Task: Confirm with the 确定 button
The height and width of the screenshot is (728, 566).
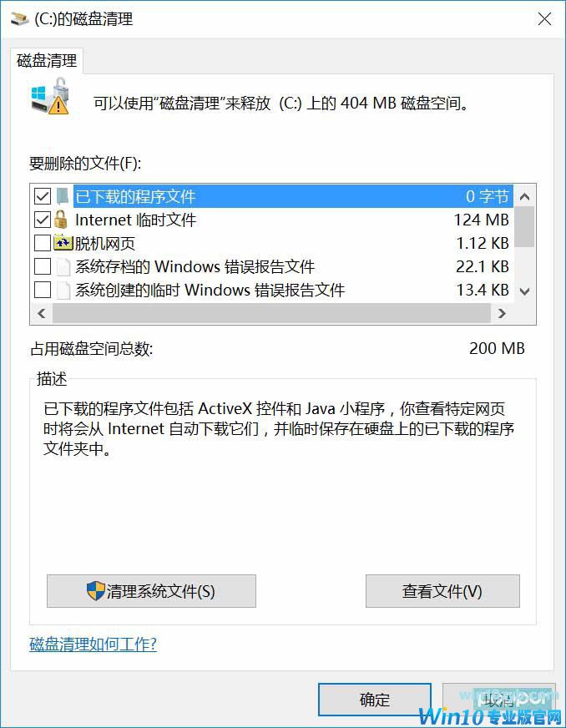Action: click(375, 700)
